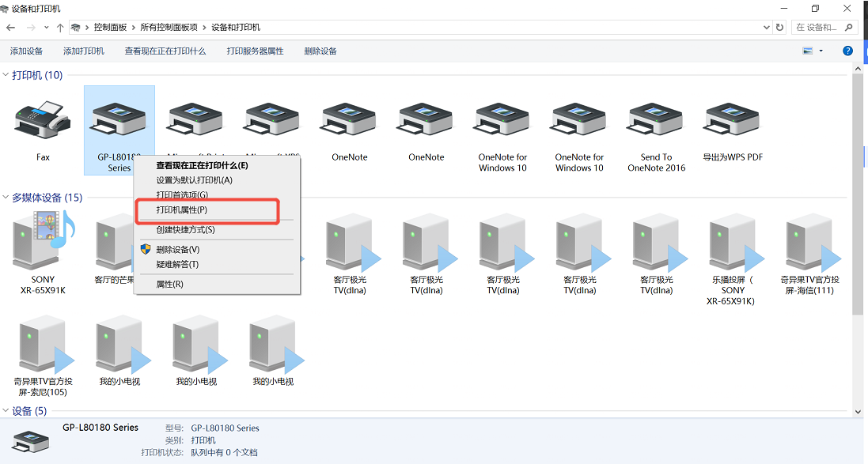The image size is (868, 464).
Task: Click the 型号 GP-L80180 Series value
Action: coord(225,428)
